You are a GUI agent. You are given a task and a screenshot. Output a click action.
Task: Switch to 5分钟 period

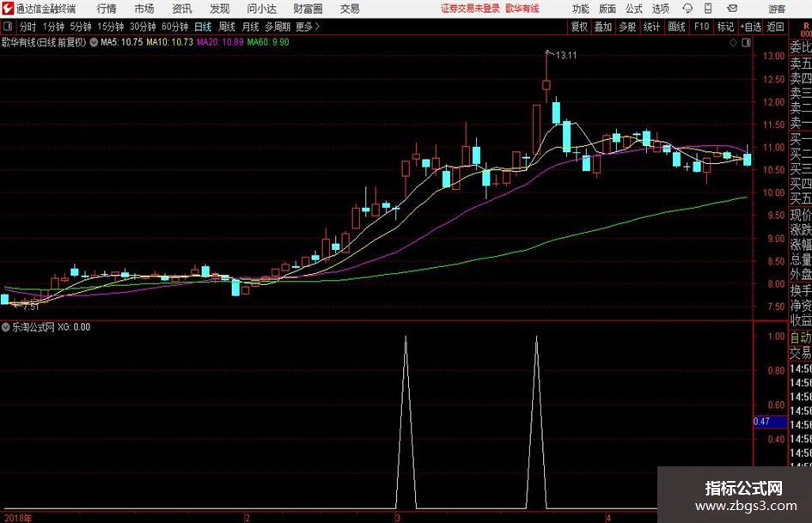pos(80,27)
